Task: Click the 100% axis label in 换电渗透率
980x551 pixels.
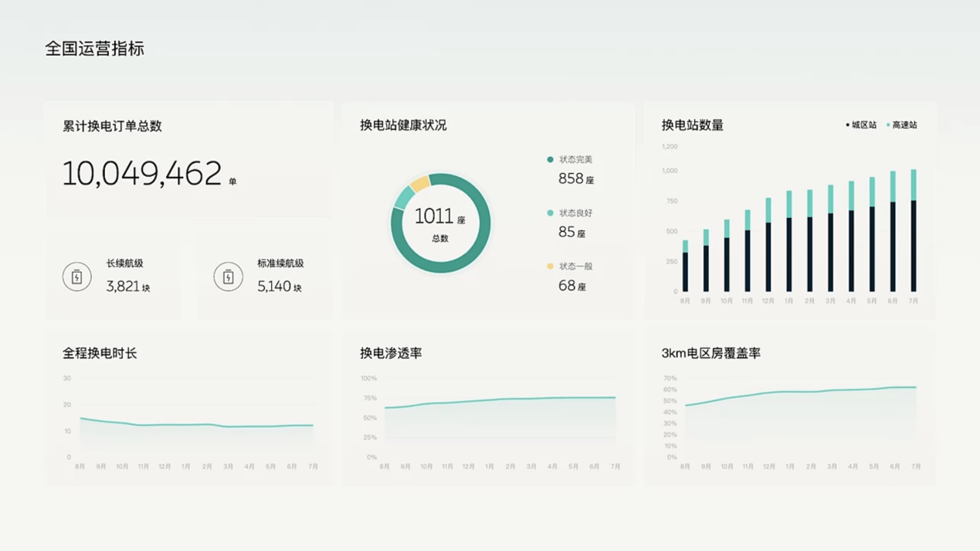Action: coord(368,379)
